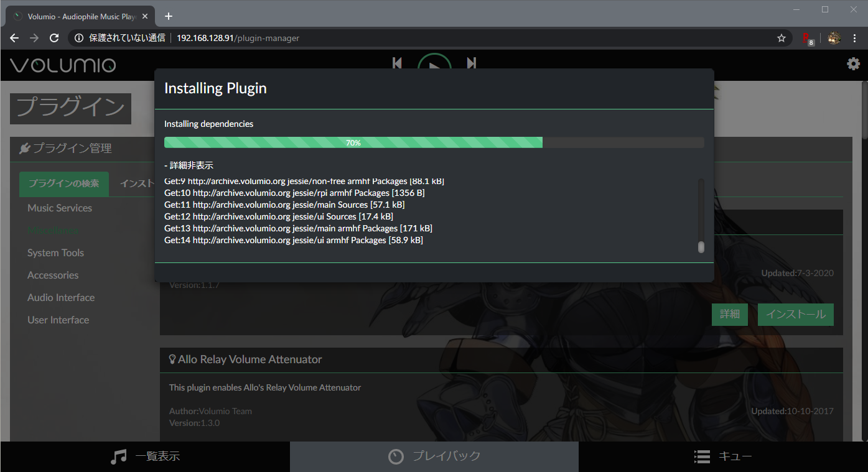
Task: Click the site info insecure icon
Action: point(79,38)
